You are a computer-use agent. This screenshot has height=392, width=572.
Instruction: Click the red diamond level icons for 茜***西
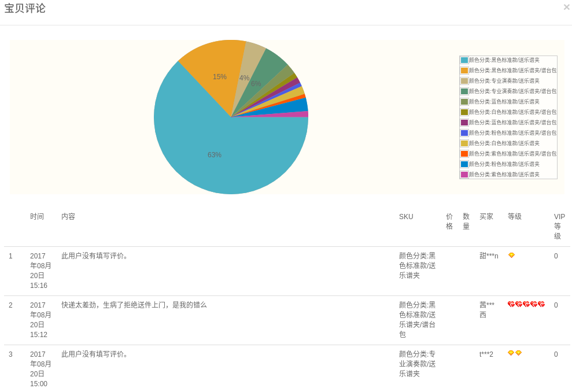[526, 304]
